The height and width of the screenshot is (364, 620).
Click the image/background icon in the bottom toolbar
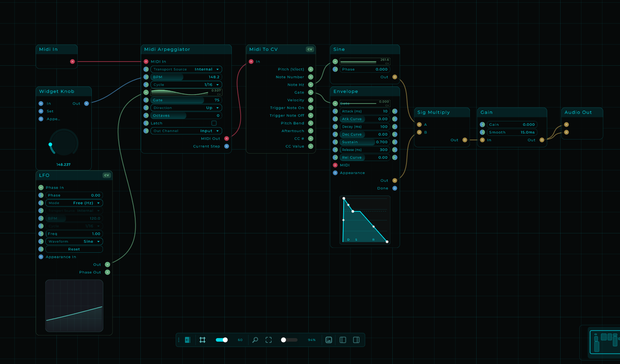329,340
